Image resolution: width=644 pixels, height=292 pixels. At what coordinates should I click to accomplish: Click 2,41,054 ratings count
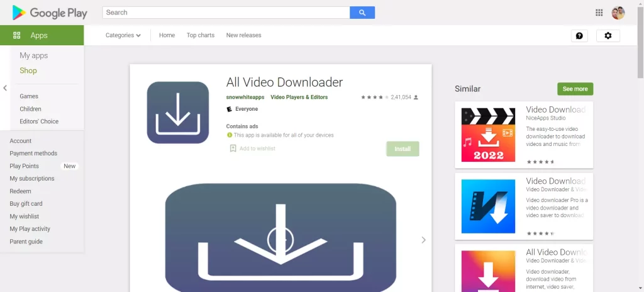[x=401, y=98]
